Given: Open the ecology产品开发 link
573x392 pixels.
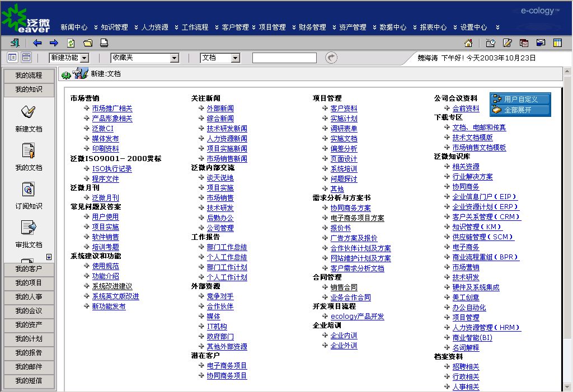Looking at the screenshot, I should [x=358, y=317].
